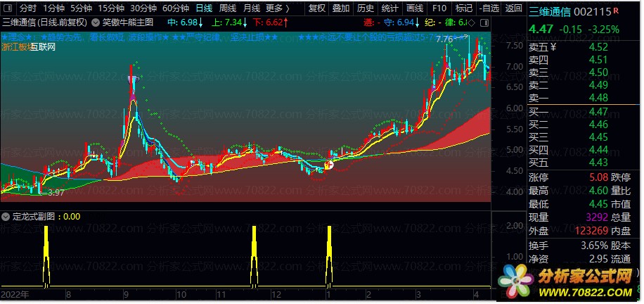Select the 买三 price 4.45

[598, 137]
